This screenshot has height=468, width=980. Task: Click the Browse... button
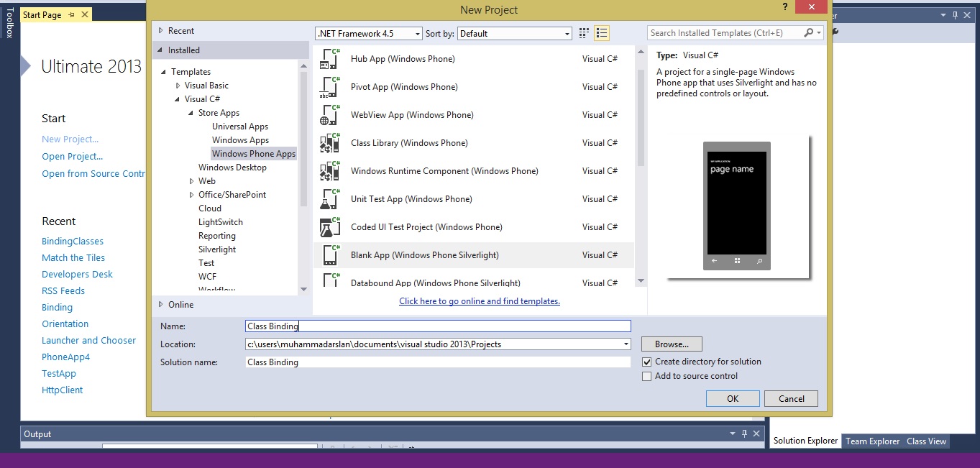(x=672, y=344)
